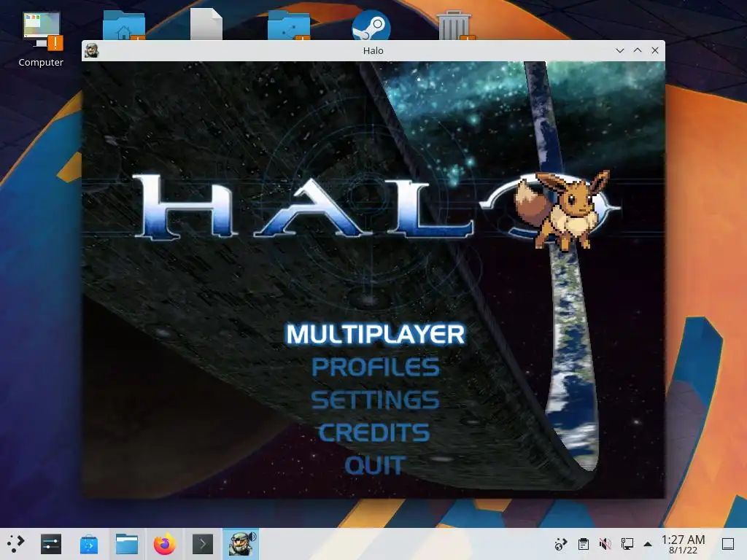View CREDITS in the Halo menu
The width and height of the screenshot is (747, 560).
[374, 432]
